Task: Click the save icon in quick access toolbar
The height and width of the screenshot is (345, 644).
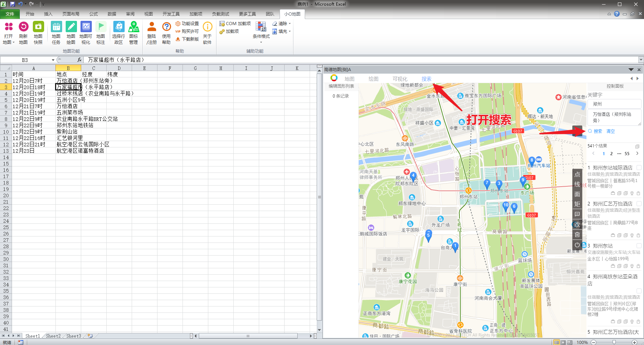Action: pos(12,4)
